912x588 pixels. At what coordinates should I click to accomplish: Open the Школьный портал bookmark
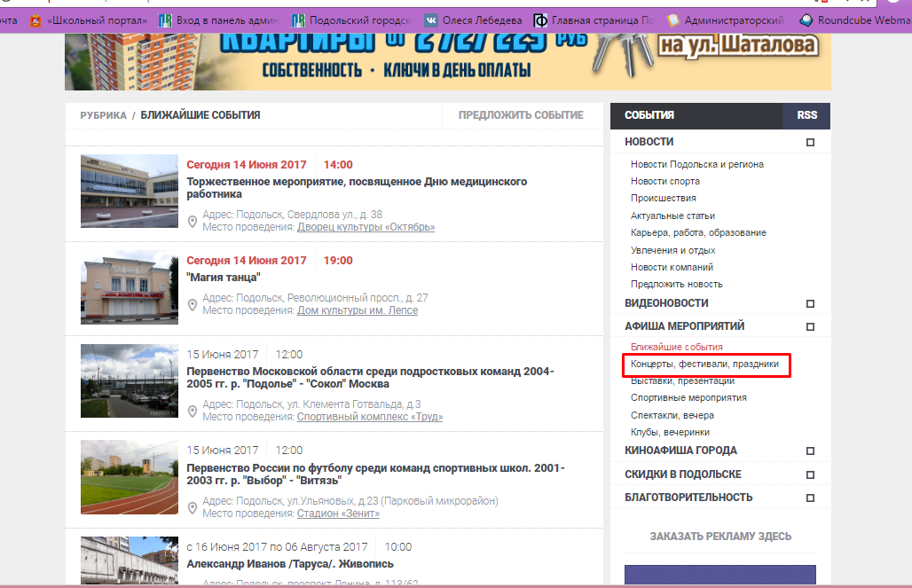89,20
